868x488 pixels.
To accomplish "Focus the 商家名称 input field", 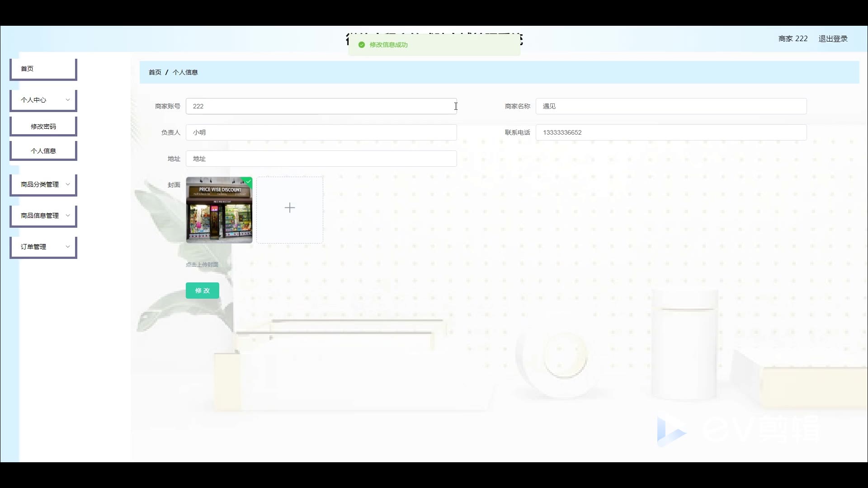I will pyautogui.click(x=671, y=106).
